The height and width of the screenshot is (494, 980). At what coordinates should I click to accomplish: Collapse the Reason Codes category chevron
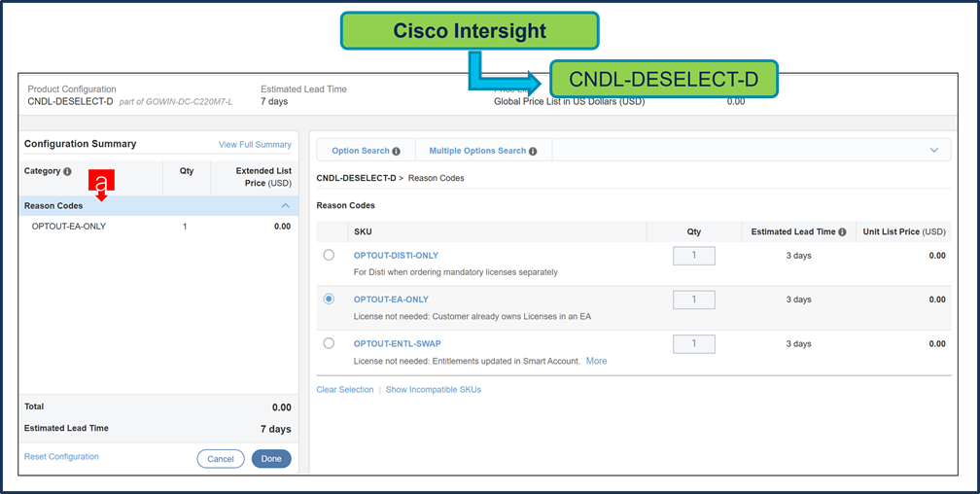pyautogui.click(x=286, y=206)
